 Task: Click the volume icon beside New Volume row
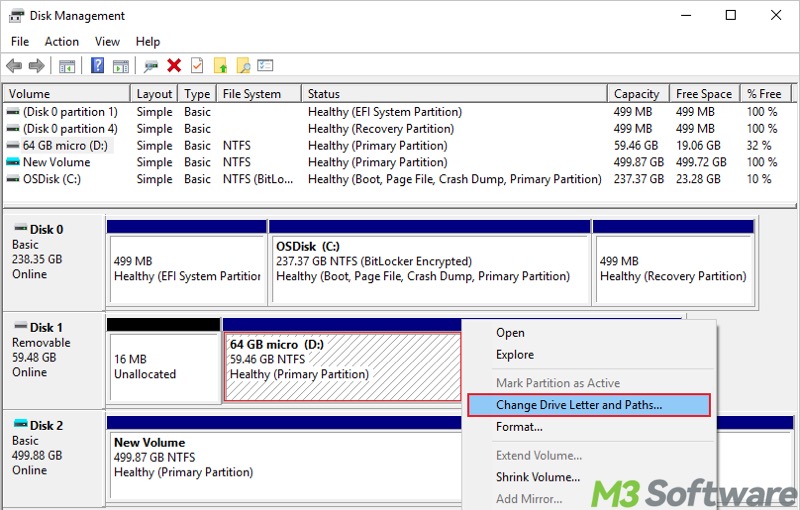click(13, 162)
